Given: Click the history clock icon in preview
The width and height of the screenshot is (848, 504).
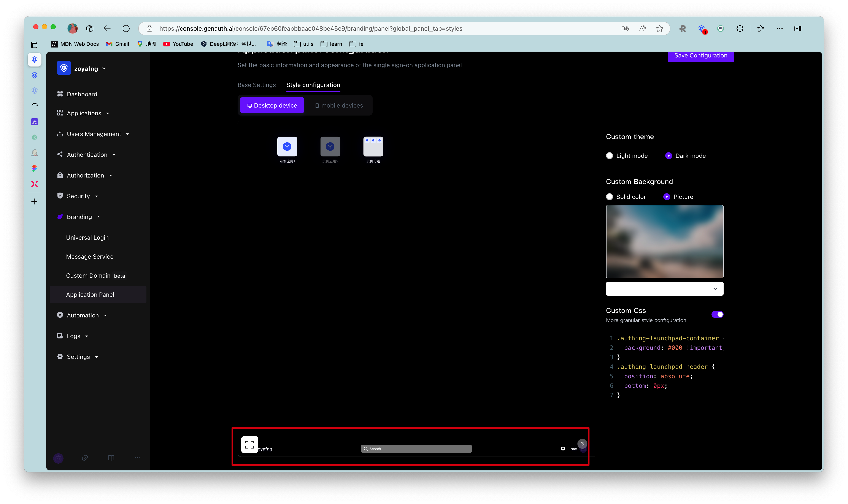Looking at the screenshot, I should [x=582, y=444].
